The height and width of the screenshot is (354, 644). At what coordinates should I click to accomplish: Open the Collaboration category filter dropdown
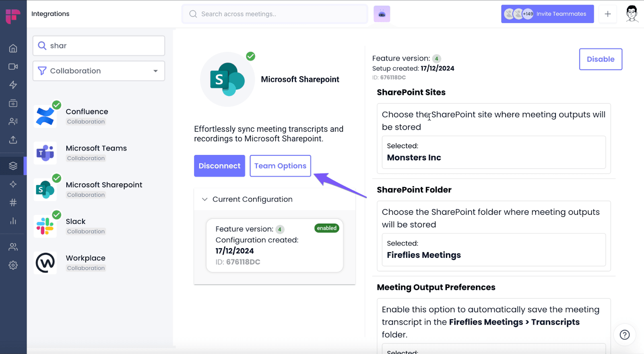click(x=99, y=71)
